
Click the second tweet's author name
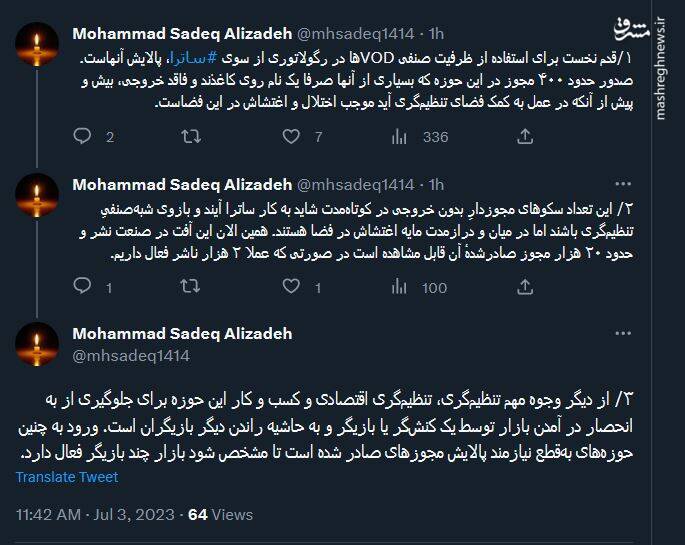pos(183,184)
